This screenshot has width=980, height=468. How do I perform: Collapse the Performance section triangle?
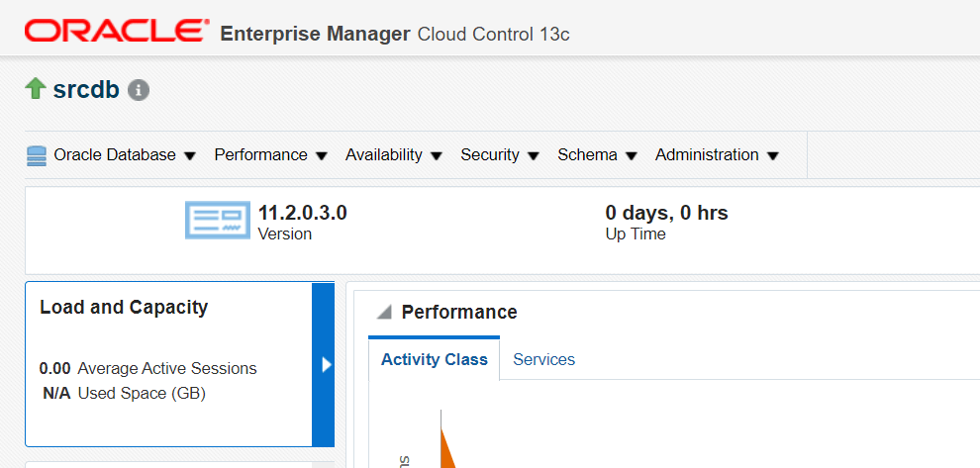click(384, 313)
